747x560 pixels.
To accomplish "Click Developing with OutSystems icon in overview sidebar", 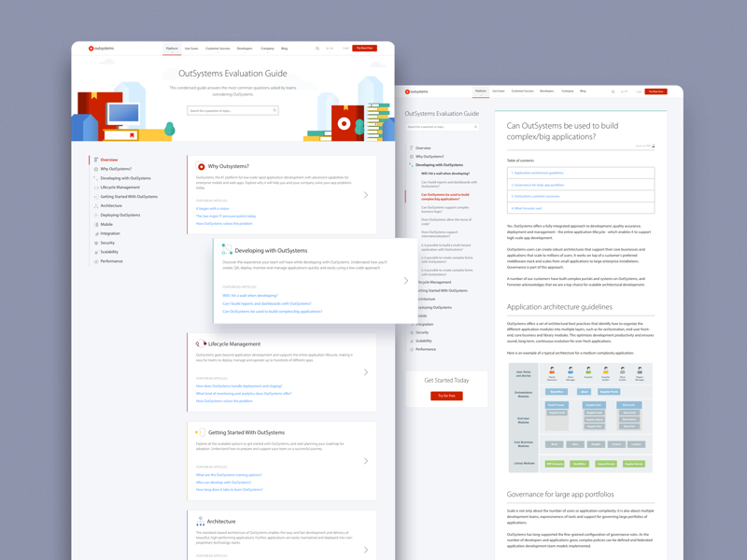I will (96, 178).
